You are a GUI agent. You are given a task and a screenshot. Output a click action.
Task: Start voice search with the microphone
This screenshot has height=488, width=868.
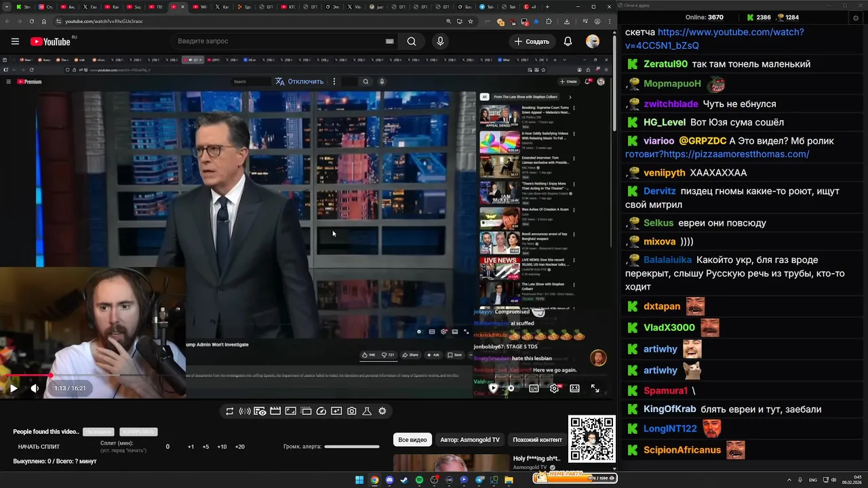pos(440,41)
